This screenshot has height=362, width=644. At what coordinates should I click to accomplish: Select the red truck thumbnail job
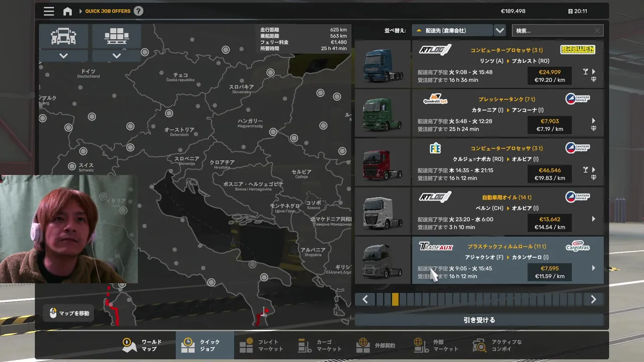click(x=383, y=162)
